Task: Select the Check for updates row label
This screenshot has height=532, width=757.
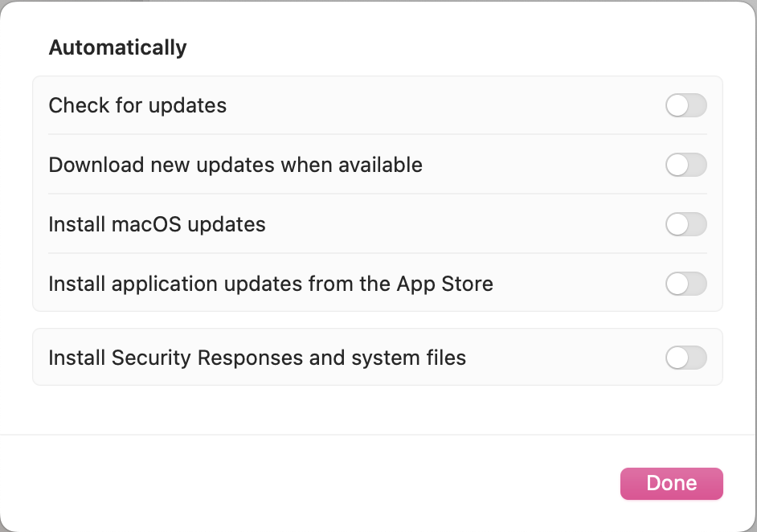Action: pyautogui.click(x=137, y=105)
